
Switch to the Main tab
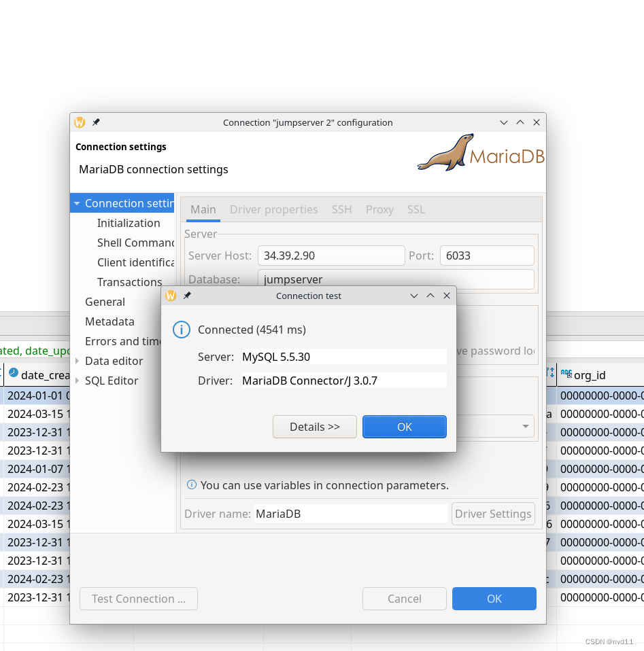coord(203,209)
